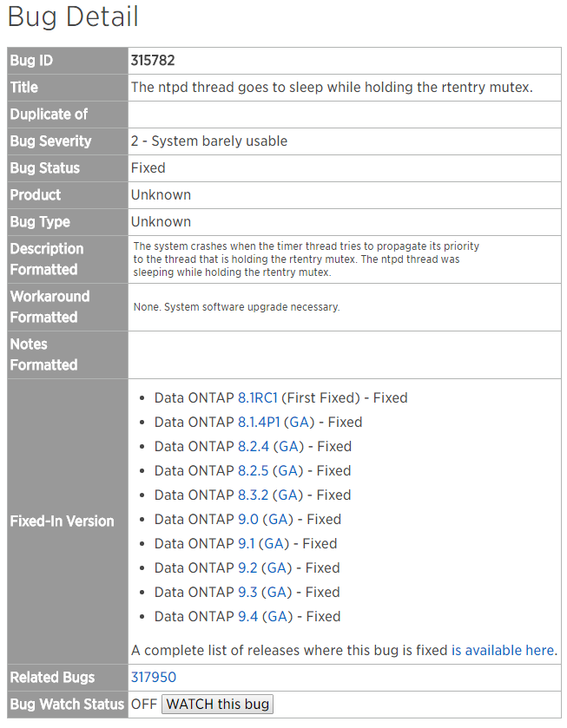Click GA link next to 9.0

pos(278,519)
